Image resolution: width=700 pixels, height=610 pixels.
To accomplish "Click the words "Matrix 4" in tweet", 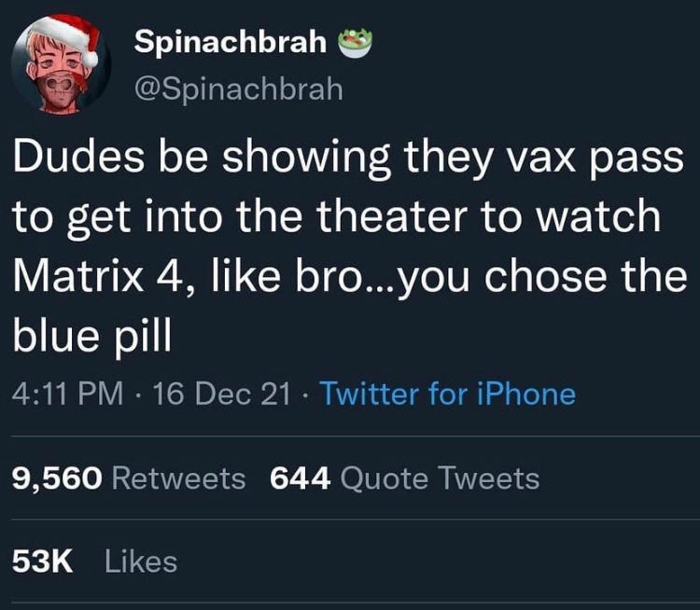I will [104, 277].
